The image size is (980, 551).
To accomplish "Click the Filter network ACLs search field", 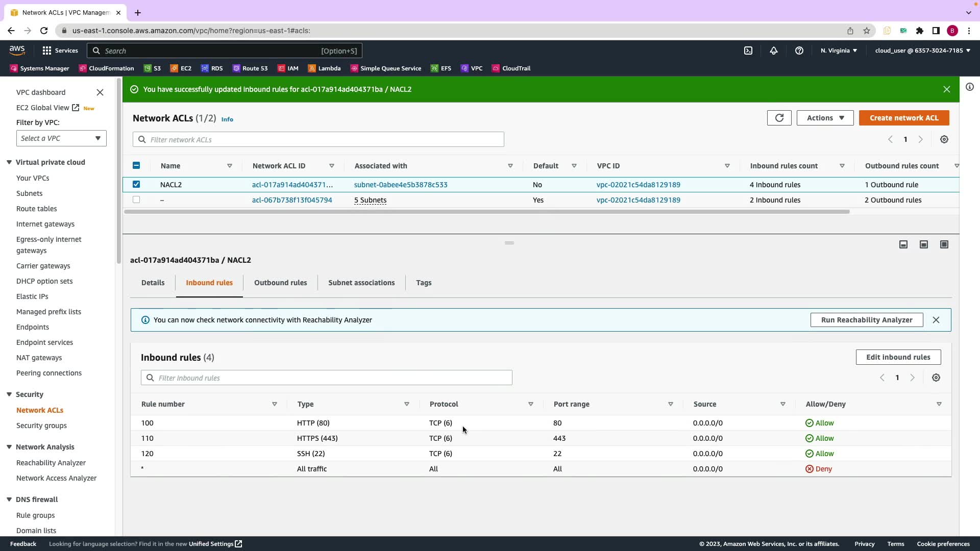I will coord(318,139).
